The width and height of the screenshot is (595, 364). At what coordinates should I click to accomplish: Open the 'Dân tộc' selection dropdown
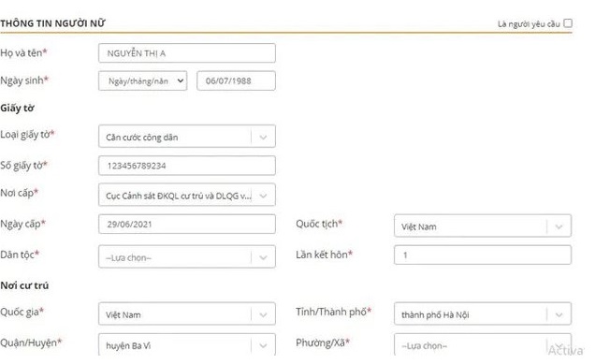(187, 257)
